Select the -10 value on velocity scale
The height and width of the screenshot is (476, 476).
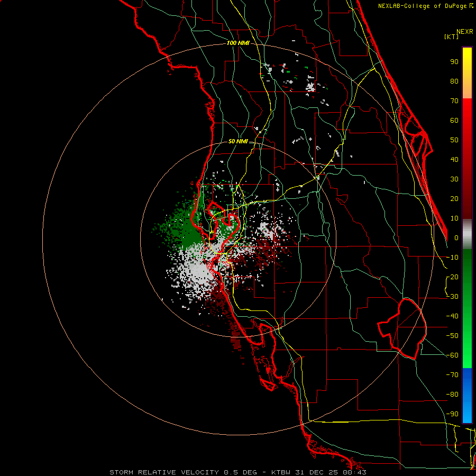point(452,258)
